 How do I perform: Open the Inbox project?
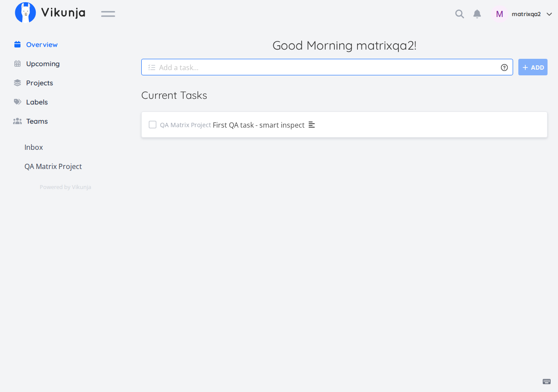34,147
